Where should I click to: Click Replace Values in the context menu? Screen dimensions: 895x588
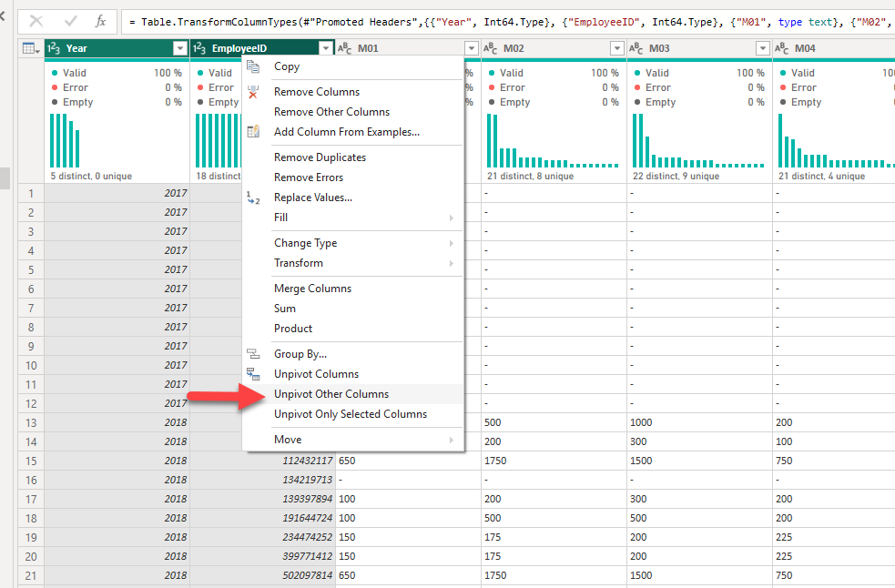tap(312, 198)
